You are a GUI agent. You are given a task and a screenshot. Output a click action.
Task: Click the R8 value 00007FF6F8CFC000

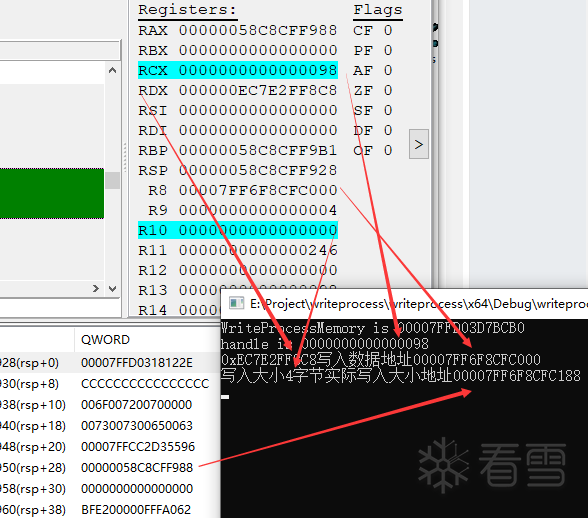258,191
